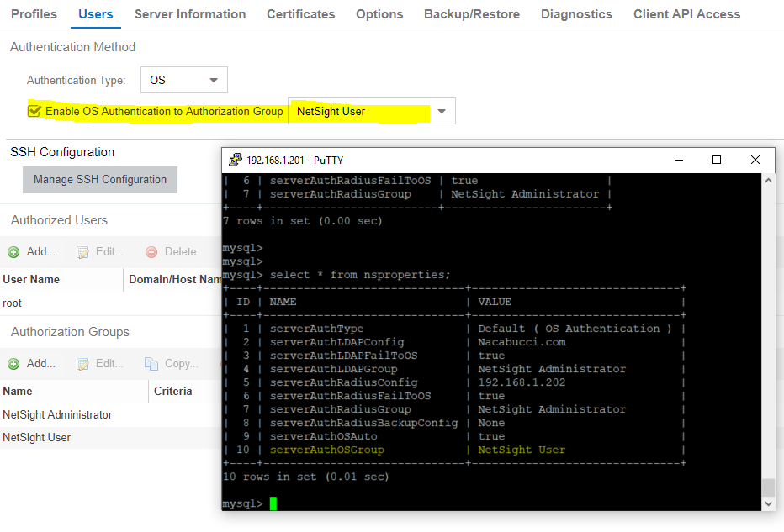Viewport: 784px width, 532px height.
Task: Click the PuTTY scrollbar up arrow
Action: tap(769, 181)
